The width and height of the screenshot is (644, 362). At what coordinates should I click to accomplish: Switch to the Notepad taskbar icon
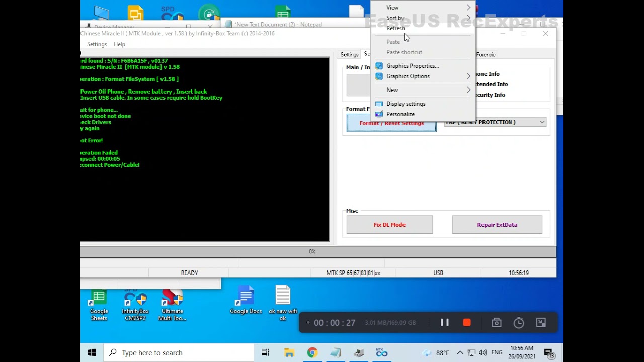[x=336, y=353]
